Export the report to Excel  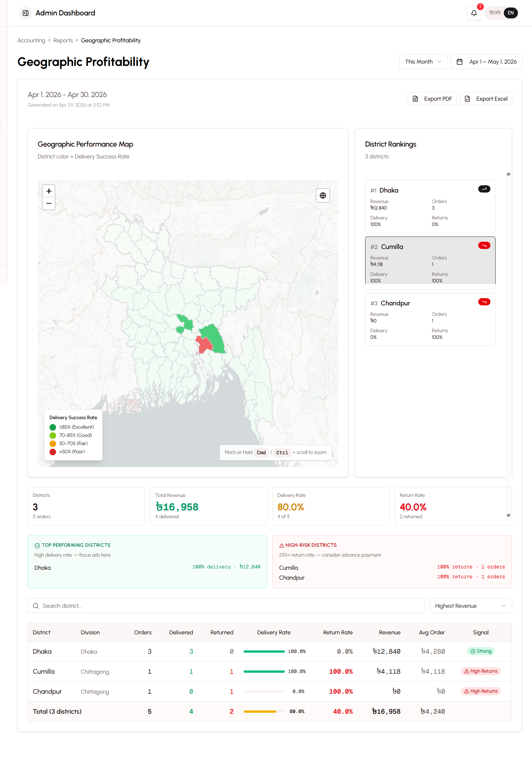click(x=486, y=98)
